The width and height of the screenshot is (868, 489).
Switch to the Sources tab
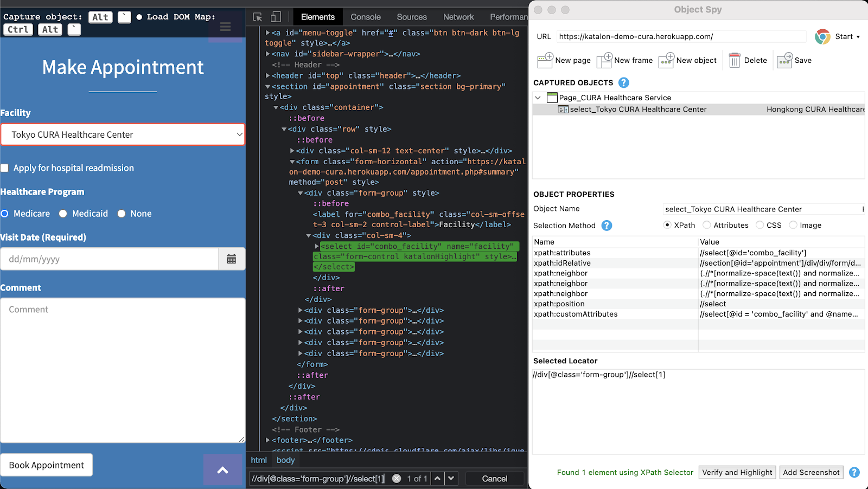pos(412,17)
